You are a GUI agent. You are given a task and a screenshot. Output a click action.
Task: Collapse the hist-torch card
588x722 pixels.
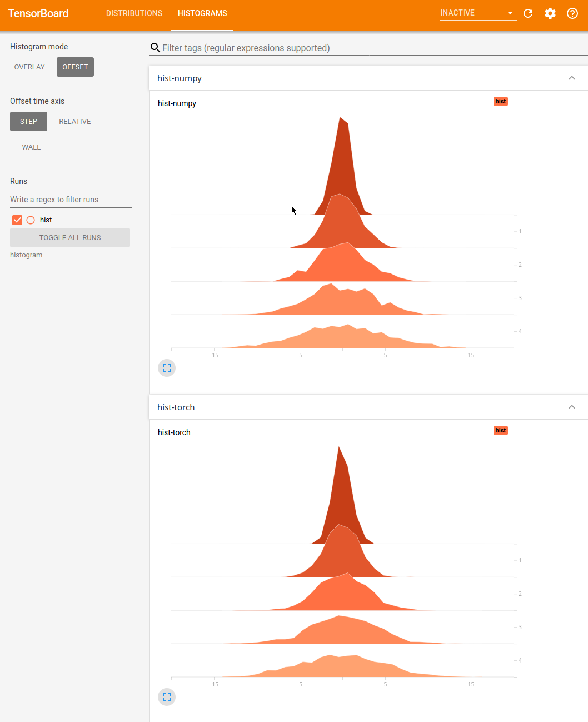tap(571, 407)
